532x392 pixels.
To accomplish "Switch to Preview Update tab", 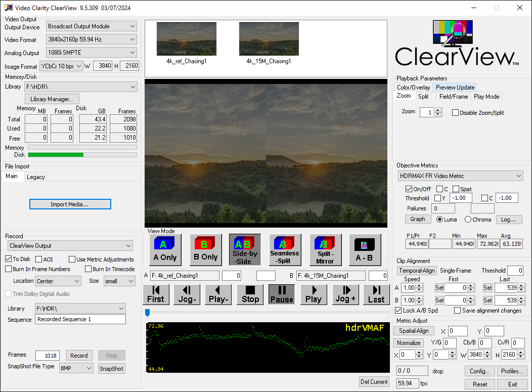I will 455,87.
